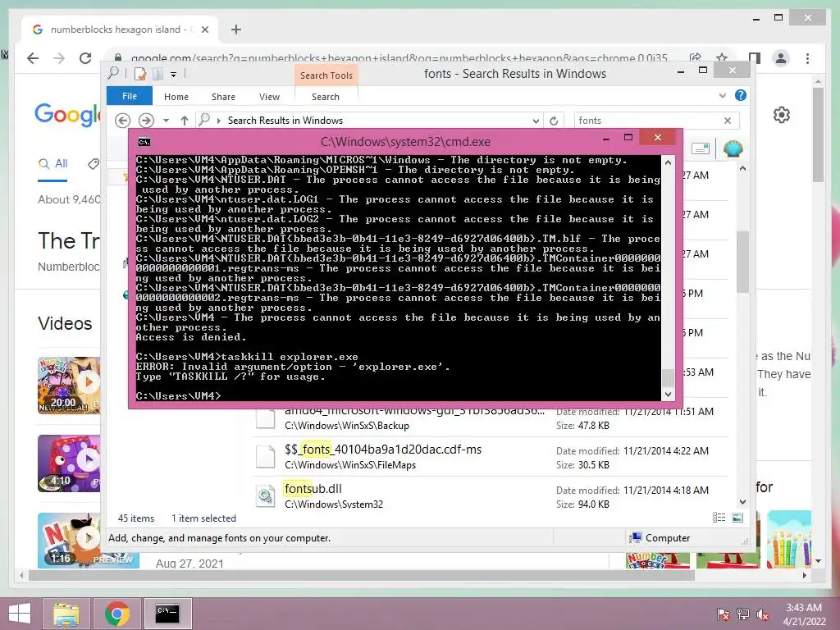Click the Computer icon in Explorer status bar

636,537
